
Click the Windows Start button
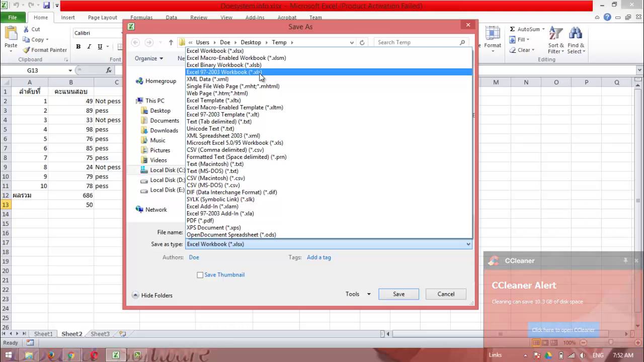point(9,355)
